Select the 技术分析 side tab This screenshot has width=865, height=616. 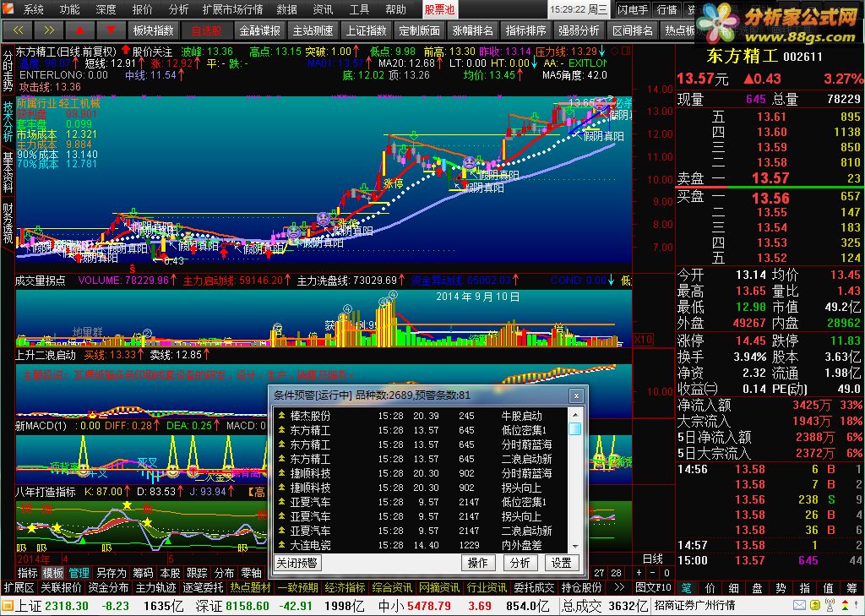coord(8,122)
